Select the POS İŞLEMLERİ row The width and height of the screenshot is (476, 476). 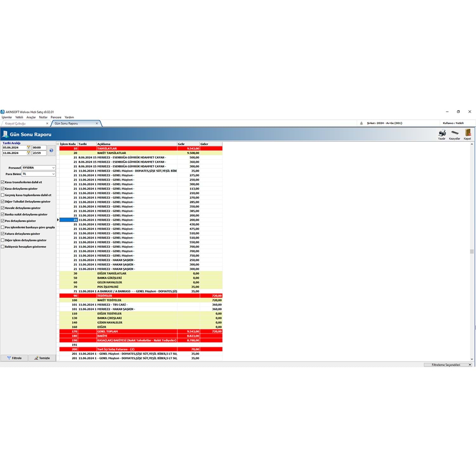point(141,287)
